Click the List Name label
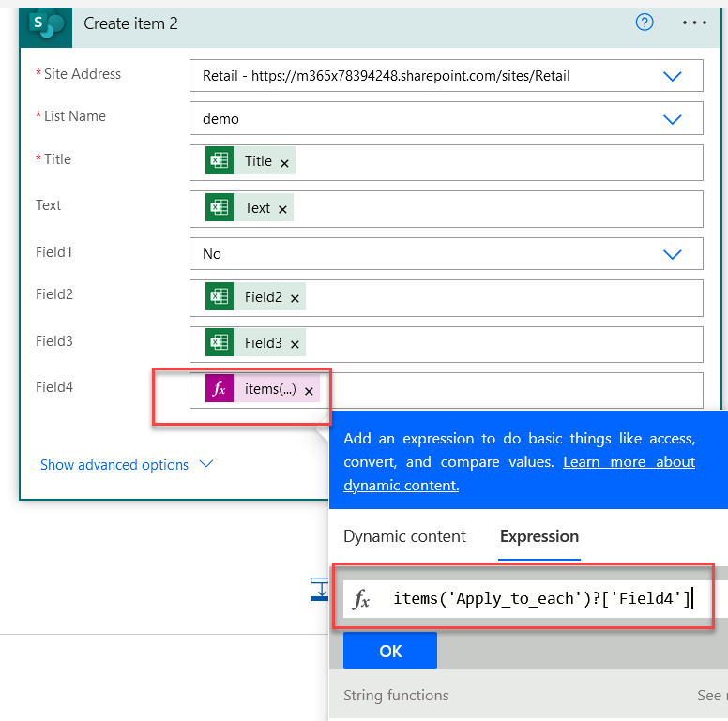Image resolution: width=728 pixels, height=721 pixels. pos(75,116)
